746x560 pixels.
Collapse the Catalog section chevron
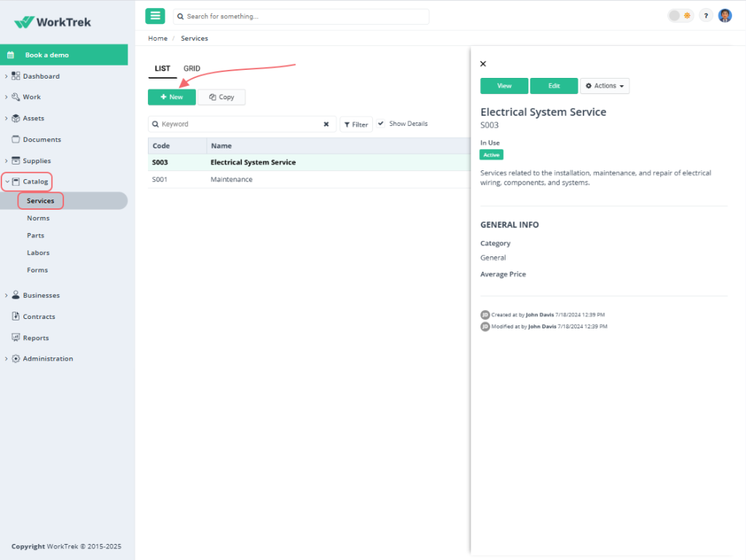[6, 181]
